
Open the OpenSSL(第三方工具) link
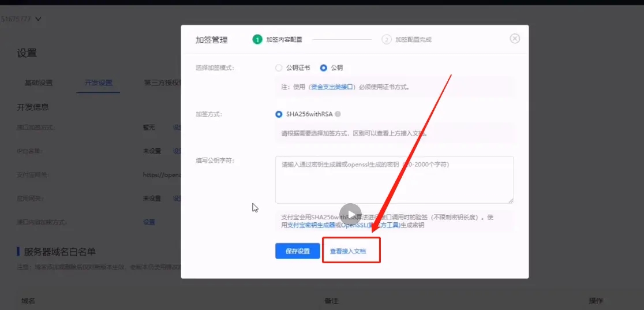tap(370, 225)
